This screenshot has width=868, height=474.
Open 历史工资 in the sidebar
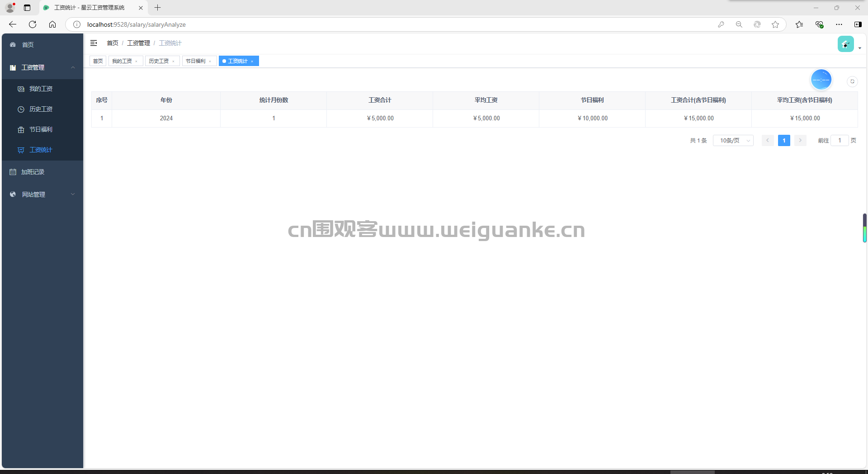pyautogui.click(x=42, y=109)
